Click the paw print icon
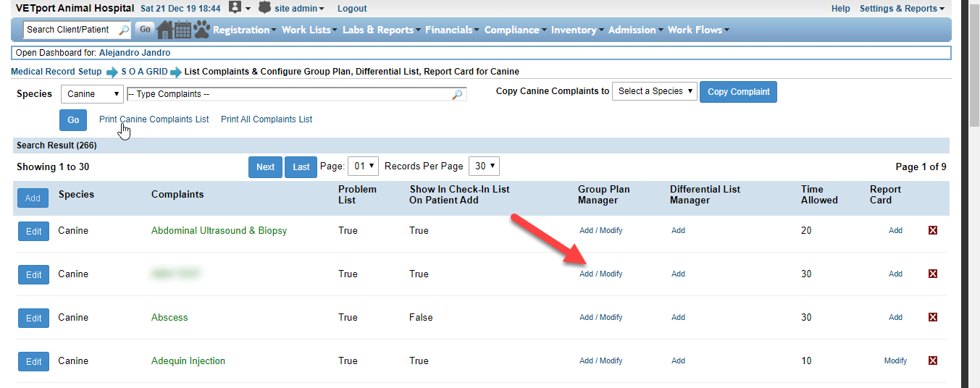The image size is (980, 388). (x=201, y=30)
